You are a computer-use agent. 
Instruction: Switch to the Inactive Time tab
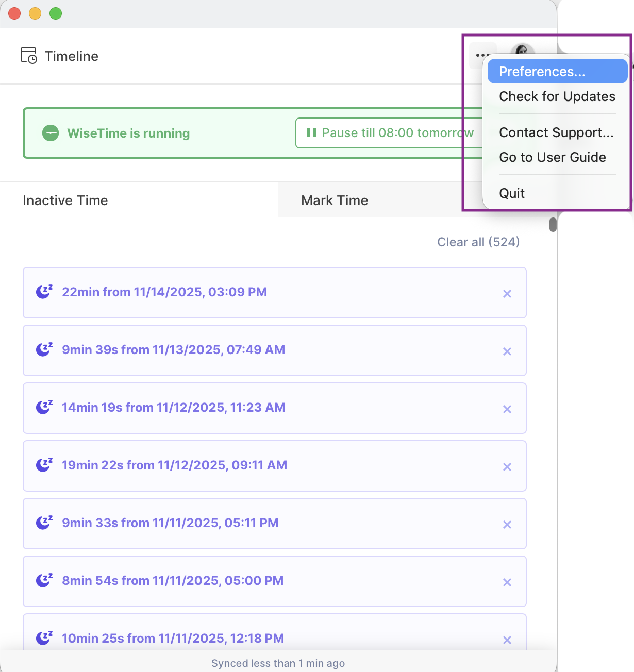click(65, 200)
